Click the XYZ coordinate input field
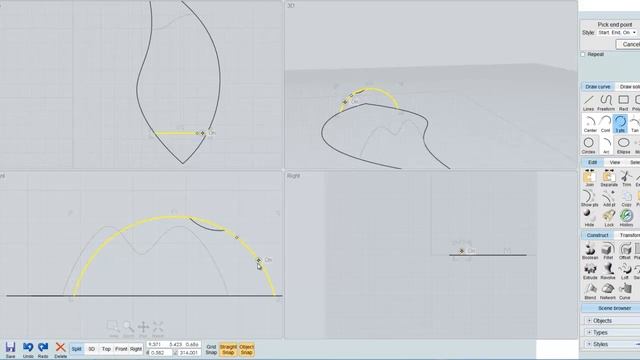The width and height of the screenshot is (640, 360). click(x=173, y=344)
